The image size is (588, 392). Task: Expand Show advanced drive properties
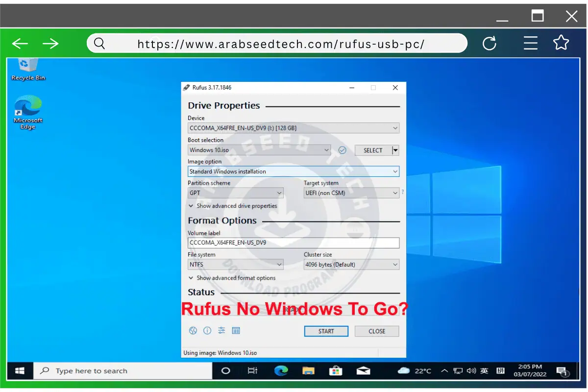(232, 206)
